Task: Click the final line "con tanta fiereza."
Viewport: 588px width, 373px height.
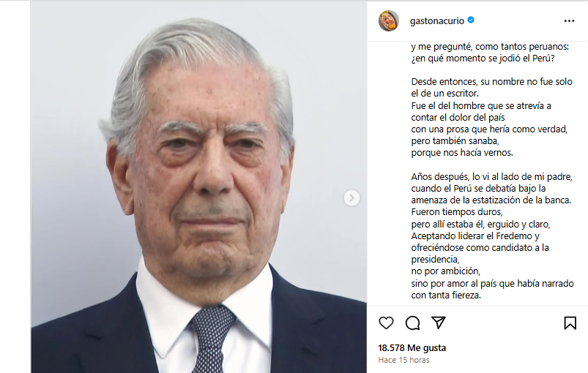Action: point(446,295)
